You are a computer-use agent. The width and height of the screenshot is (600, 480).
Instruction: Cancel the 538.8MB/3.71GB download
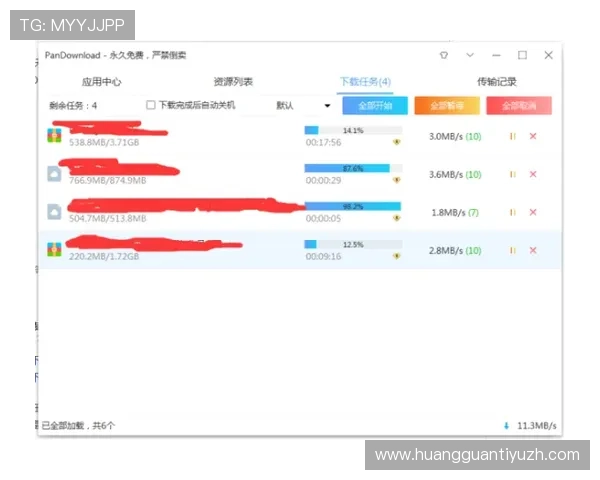tap(533, 136)
